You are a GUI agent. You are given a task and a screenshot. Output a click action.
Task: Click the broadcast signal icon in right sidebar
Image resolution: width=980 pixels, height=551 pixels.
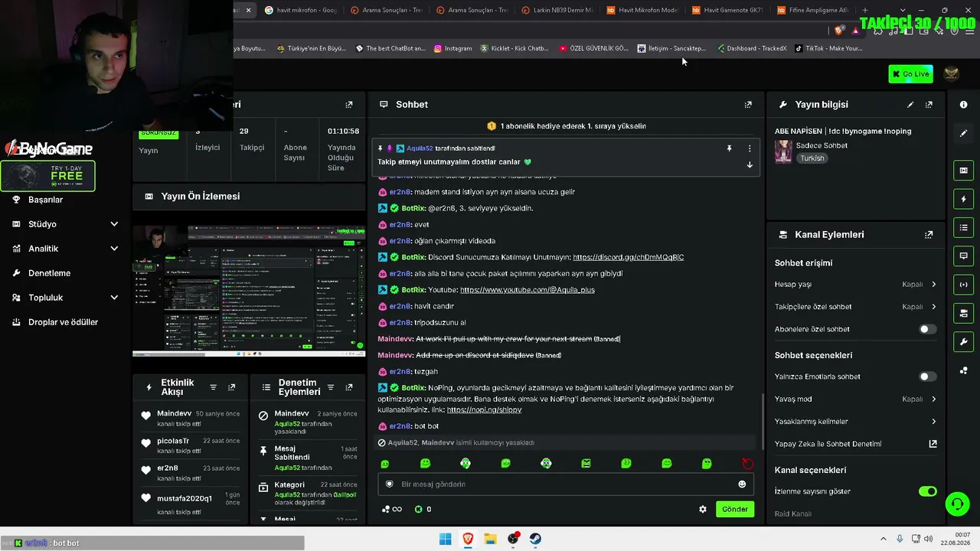[x=964, y=285]
